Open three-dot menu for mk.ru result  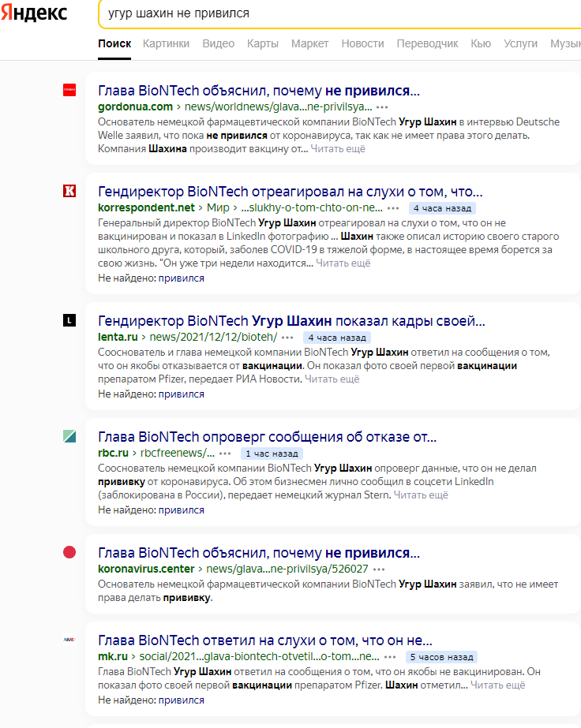390,657
